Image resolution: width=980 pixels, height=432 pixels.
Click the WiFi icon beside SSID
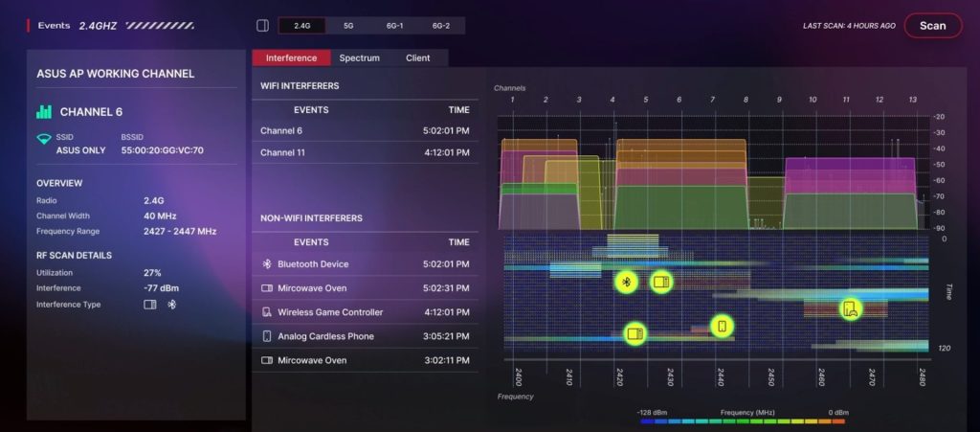(x=43, y=139)
